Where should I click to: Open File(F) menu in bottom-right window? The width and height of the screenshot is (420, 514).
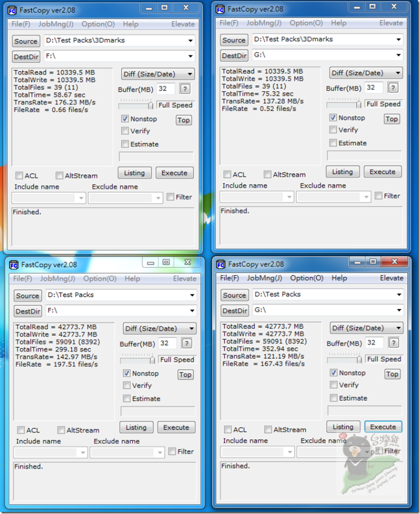point(229,278)
